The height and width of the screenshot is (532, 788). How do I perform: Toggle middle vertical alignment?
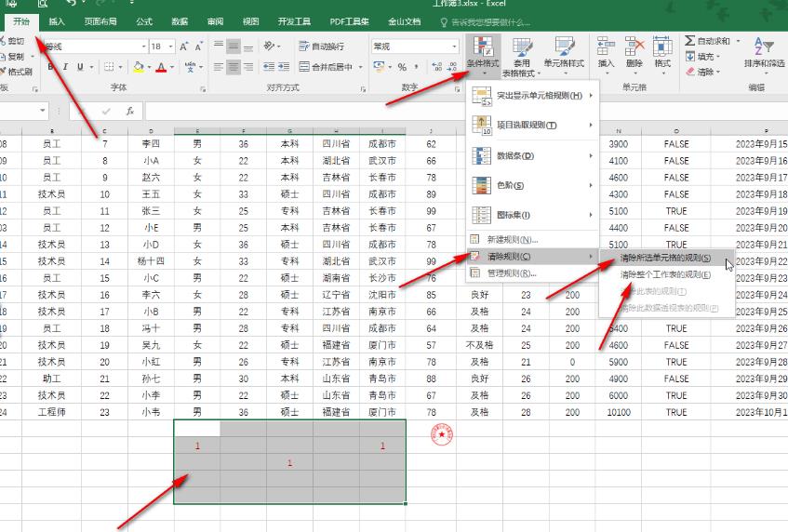[234, 47]
